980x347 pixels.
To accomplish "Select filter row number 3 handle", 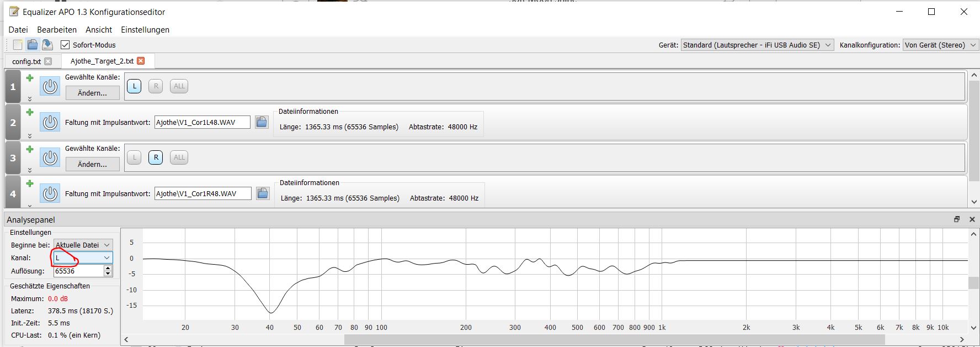I will [x=13, y=158].
